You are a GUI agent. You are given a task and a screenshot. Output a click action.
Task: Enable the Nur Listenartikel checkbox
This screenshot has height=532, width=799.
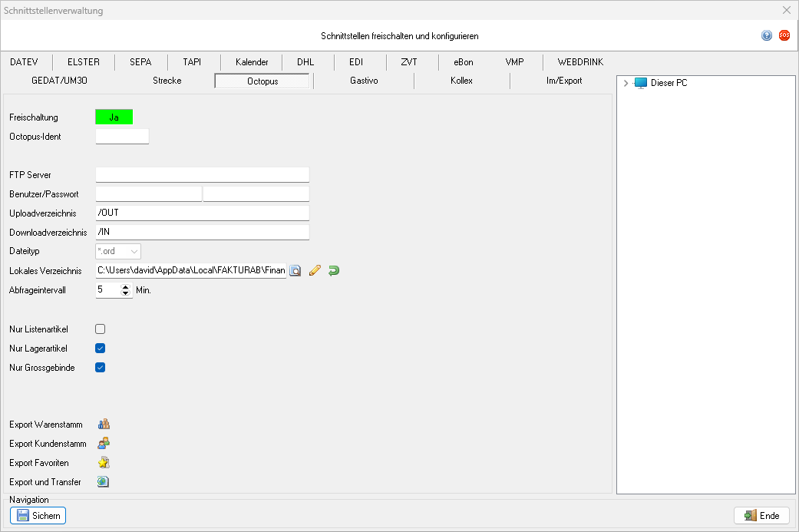click(100, 329)
